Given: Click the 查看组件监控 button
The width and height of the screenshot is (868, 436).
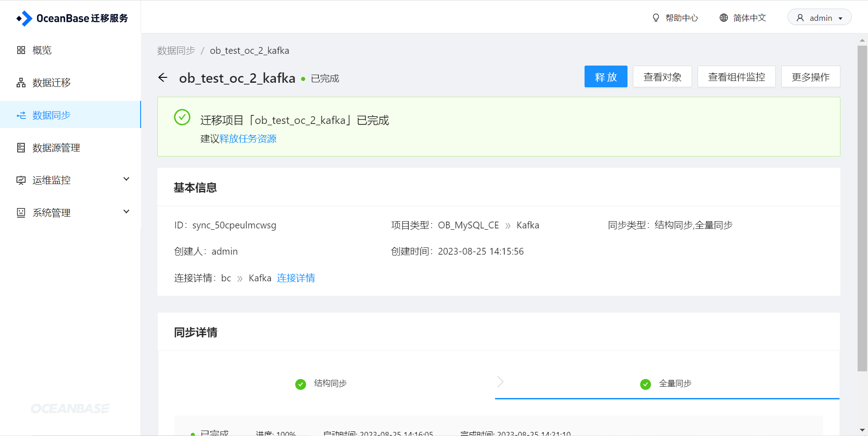Looking at the screenshot, I should coord(736,77).
